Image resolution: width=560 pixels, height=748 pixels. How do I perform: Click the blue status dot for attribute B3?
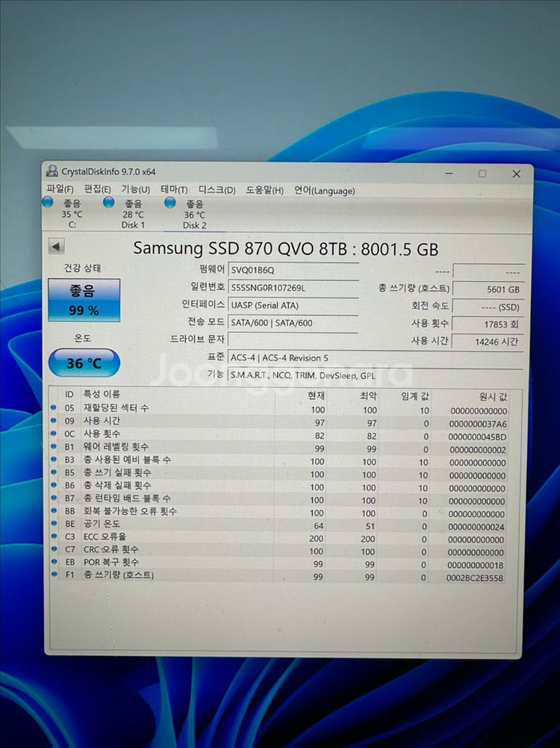[53, 459]
